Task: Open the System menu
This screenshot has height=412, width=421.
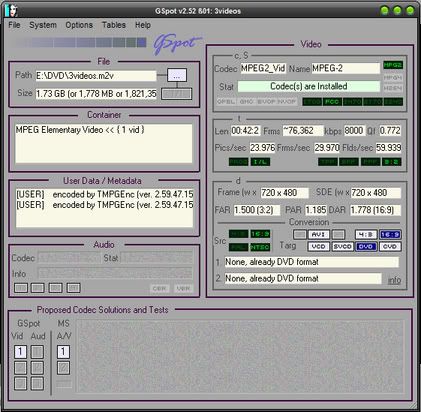Action: [x=43, y=25]
